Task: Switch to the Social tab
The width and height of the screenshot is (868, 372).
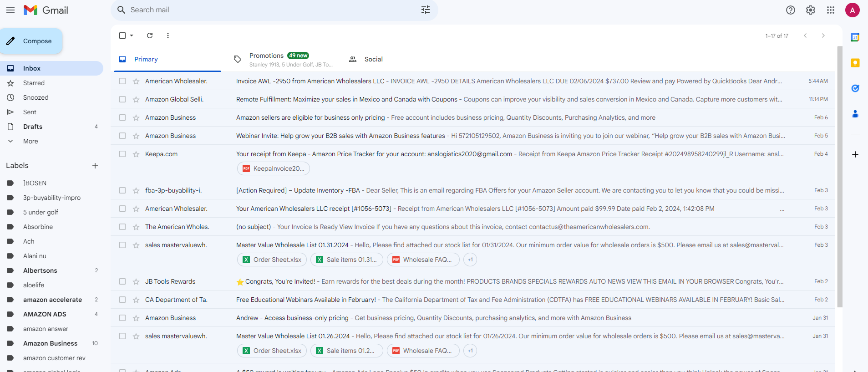Action: (x=398, y=59)
